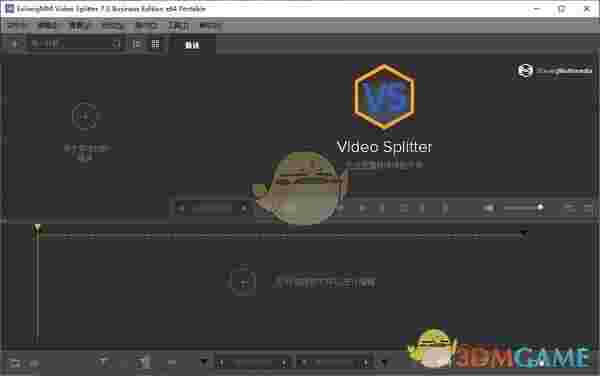Screen dimensions: 600x376
Task: Click the time position field in the playback bar
Action: tap(212, 208)
